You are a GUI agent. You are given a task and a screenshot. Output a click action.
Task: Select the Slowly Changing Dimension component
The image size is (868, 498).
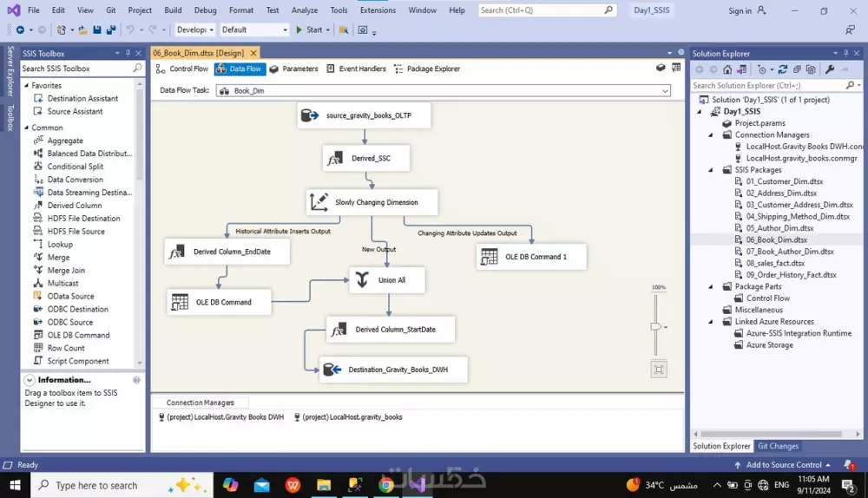point(372,202)
